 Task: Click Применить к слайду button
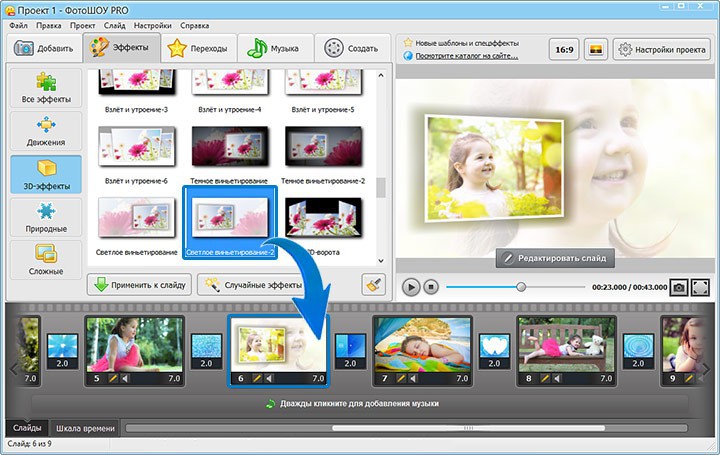tap(139, 285)
